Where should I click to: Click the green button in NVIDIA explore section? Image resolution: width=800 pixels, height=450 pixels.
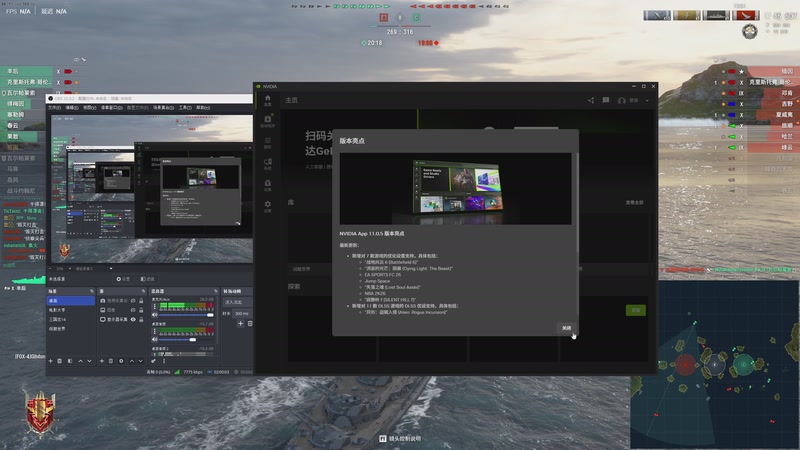(636, 310)
